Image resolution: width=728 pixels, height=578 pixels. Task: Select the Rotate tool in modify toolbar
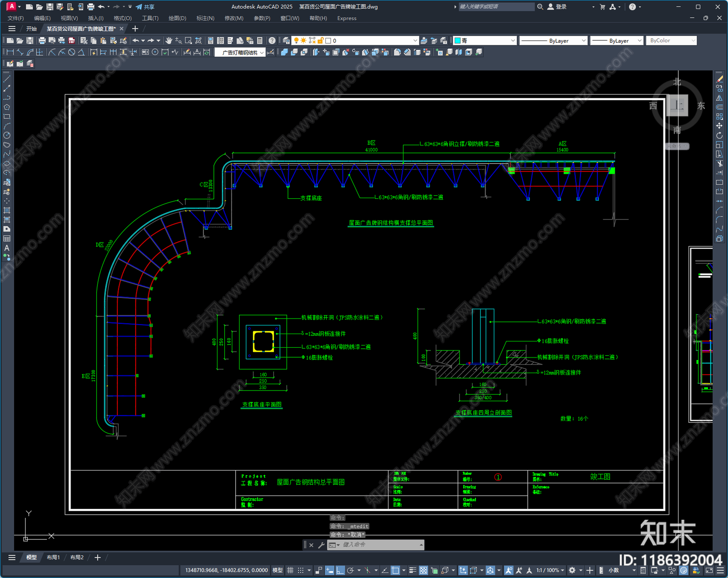tap(719, 135)
